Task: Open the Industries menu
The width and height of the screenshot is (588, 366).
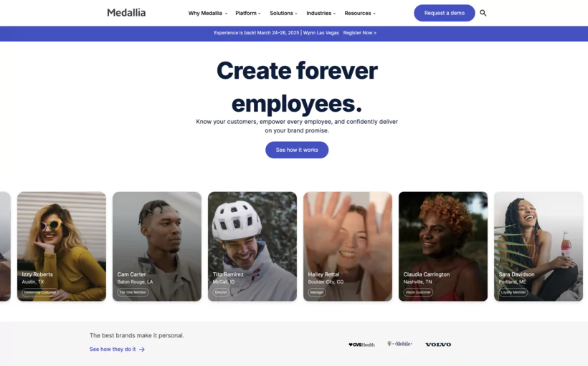Action: [x=321, y=13]
